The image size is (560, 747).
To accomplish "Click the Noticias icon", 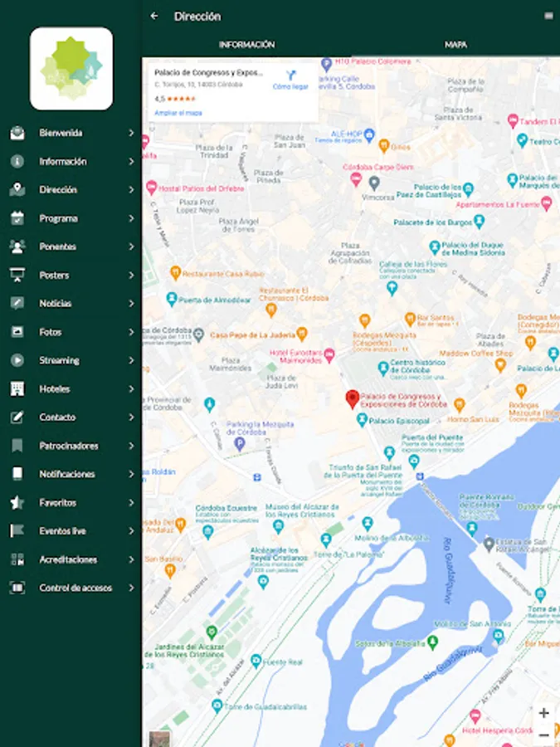I will [17, 304].
